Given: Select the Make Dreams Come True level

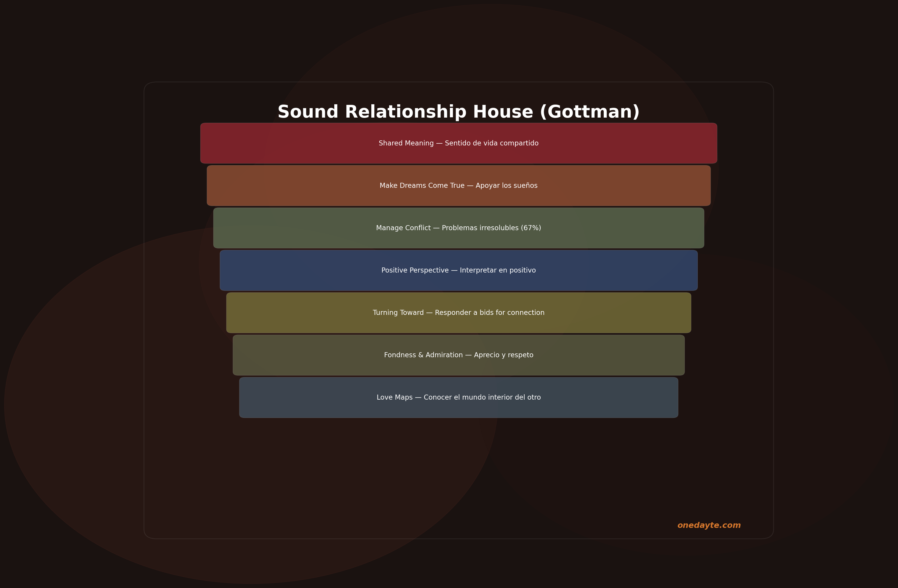Looking at the screenshot, I should [458, 185].
